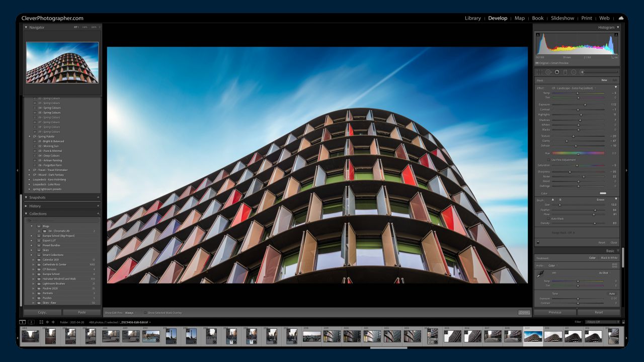Image resolution: width=644 pixels, height=362 pixels.
Task: Open second window display 2
Action: (31, 322)
